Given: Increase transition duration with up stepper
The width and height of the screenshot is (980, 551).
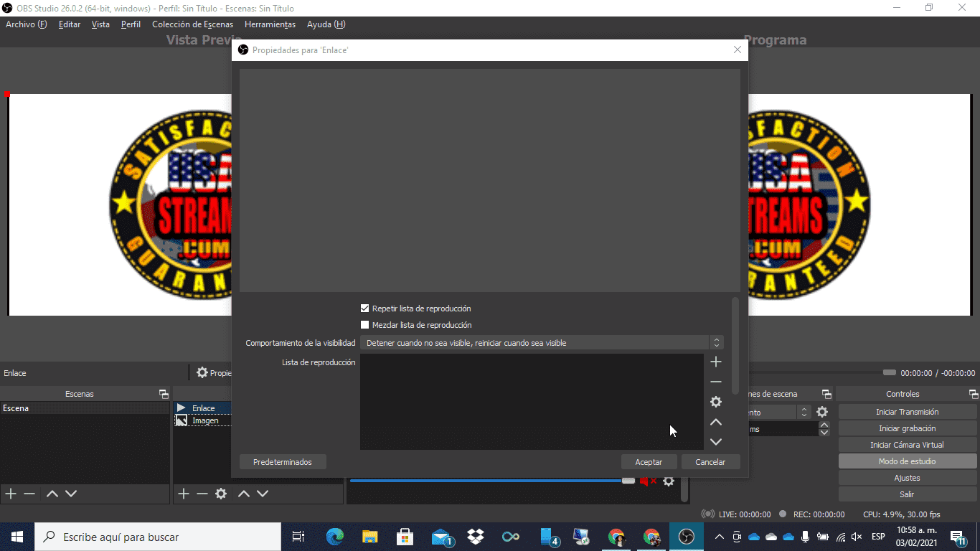Looking at the screenshot, I should coord(824,425).
